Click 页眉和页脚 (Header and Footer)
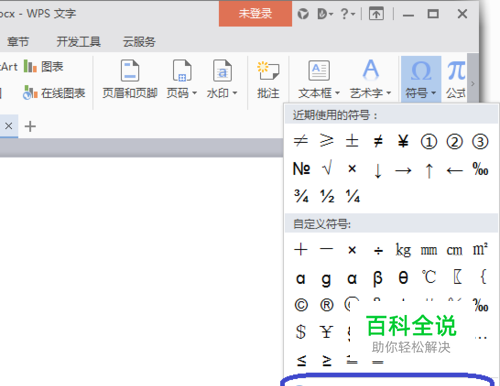 coord(130,79)
